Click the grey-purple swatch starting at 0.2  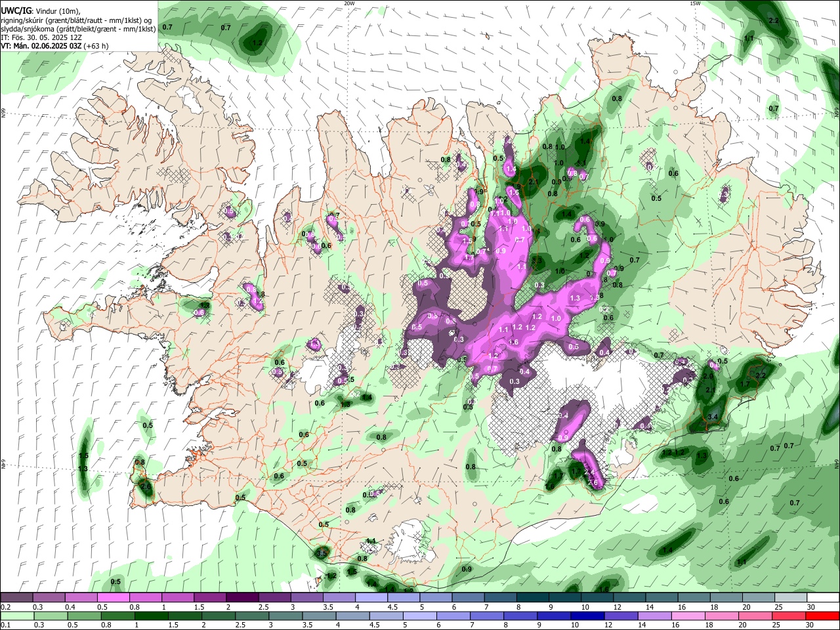point(16,598)
